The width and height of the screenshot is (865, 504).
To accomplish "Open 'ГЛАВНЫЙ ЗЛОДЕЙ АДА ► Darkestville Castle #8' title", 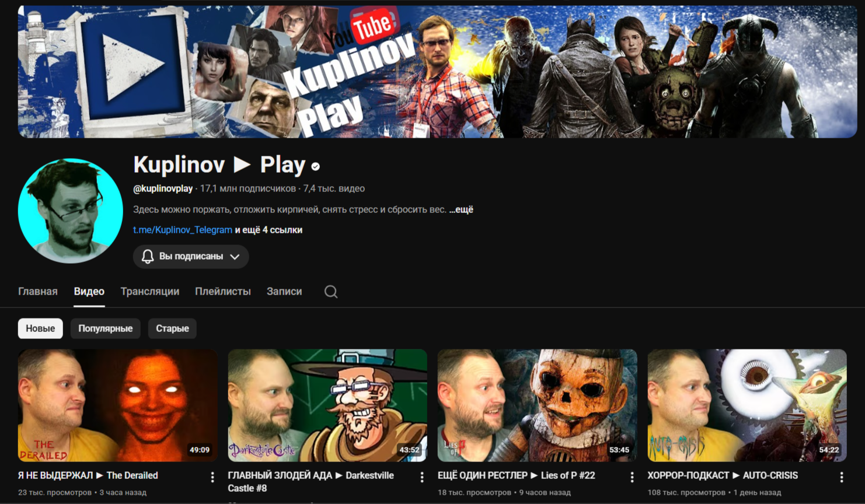I will click(x=311, y=482).
